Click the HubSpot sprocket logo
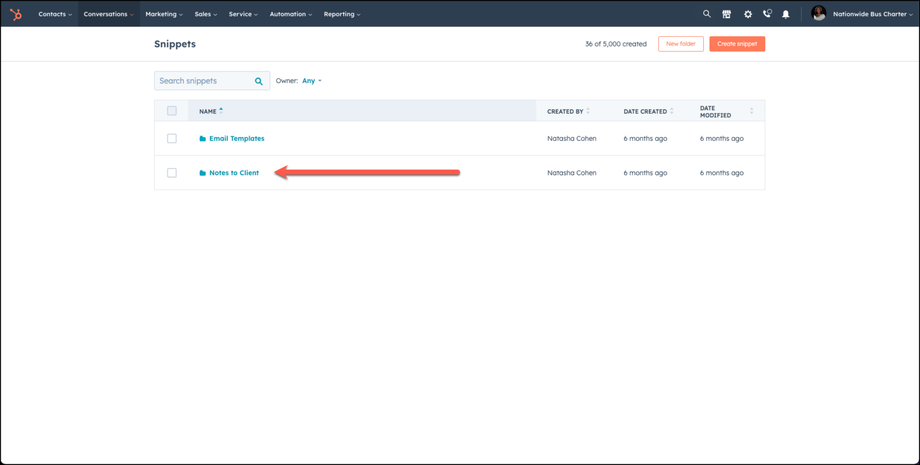Viewport: 920px width, 465px height. click(16, 14)
